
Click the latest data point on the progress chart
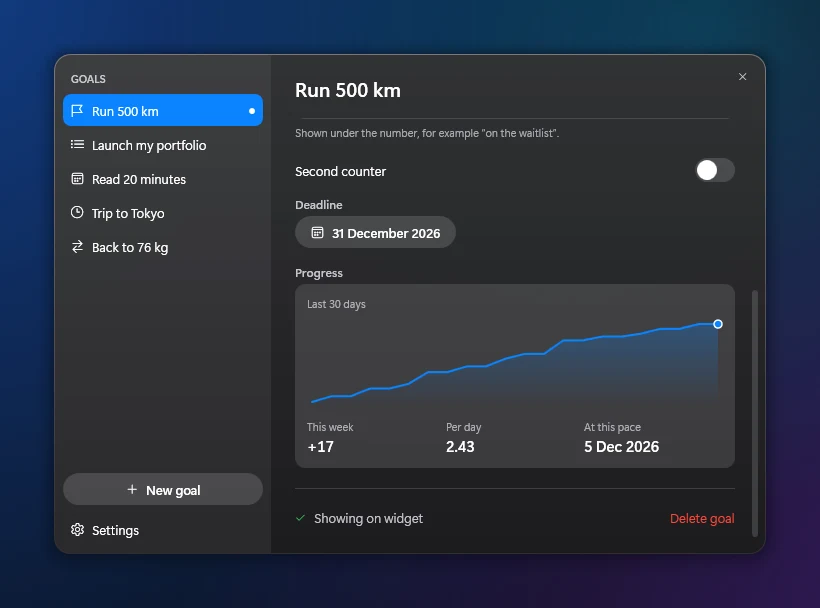point(718,324)
